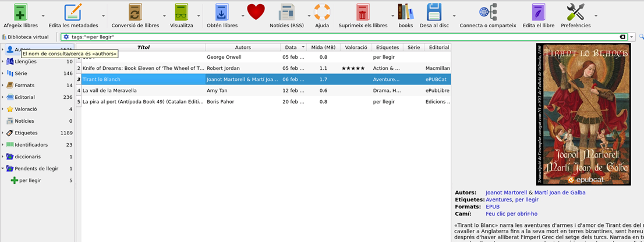This screenshot has width=644, height=242.
Task: Collapse the Pendents de llegir category
Action: [2, 169]
